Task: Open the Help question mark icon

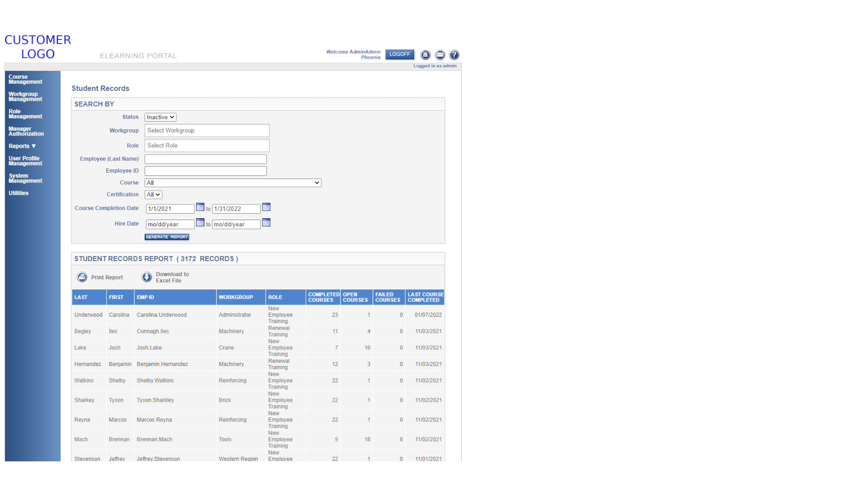Action: [x=454, y=55]
